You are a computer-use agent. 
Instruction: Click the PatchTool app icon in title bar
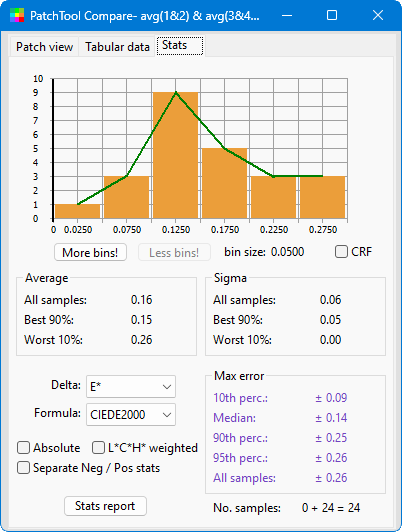(17, 15)
